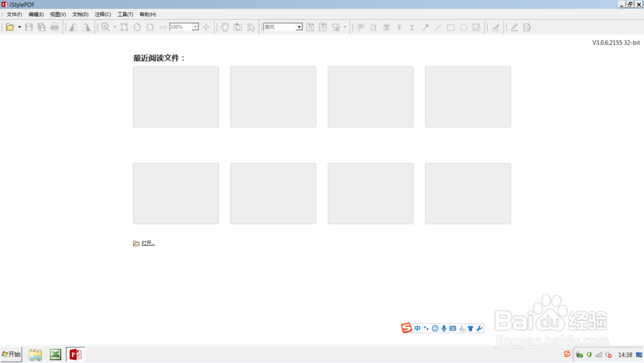Viewport: 644px width, 363px height.
Task: Click the save copy double-disk icon
Action: (x=41, y=27)
